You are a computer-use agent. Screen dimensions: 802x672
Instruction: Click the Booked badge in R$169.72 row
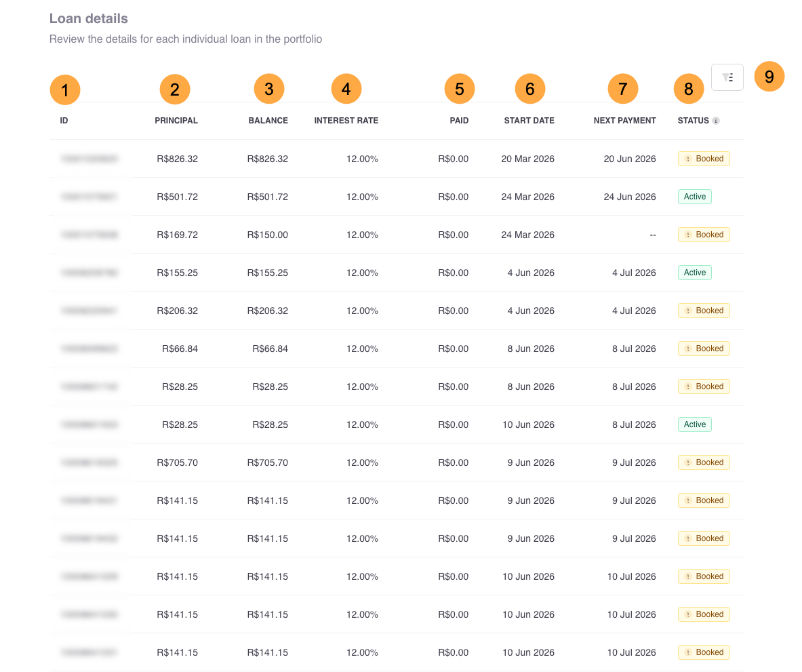(704, 235)
